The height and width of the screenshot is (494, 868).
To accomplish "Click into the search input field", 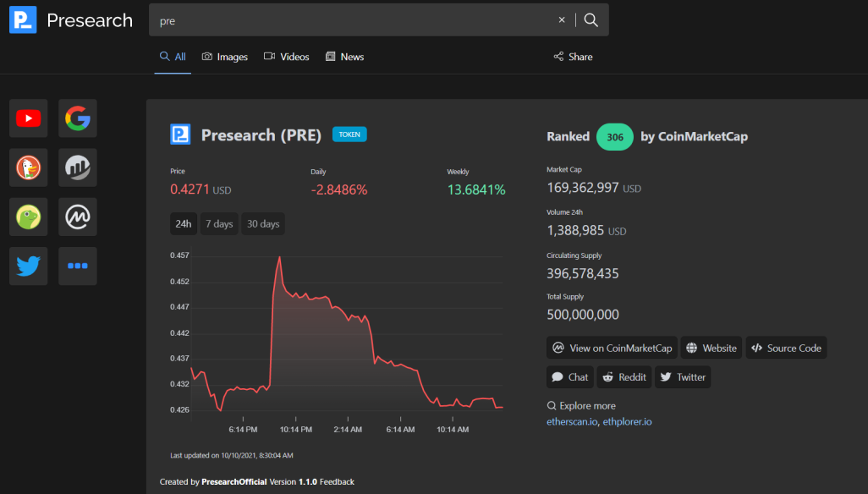I will pyautogui.click(x=354, y=20).
